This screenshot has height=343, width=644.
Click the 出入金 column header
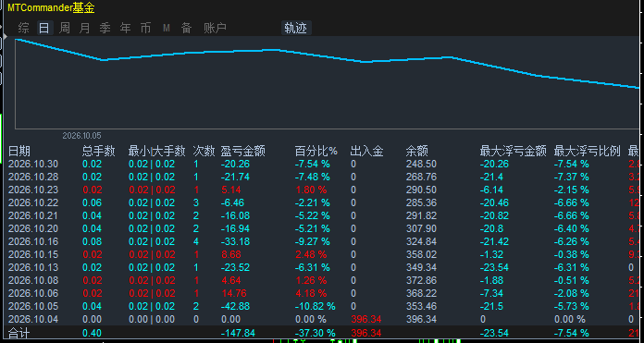(366, 151)
